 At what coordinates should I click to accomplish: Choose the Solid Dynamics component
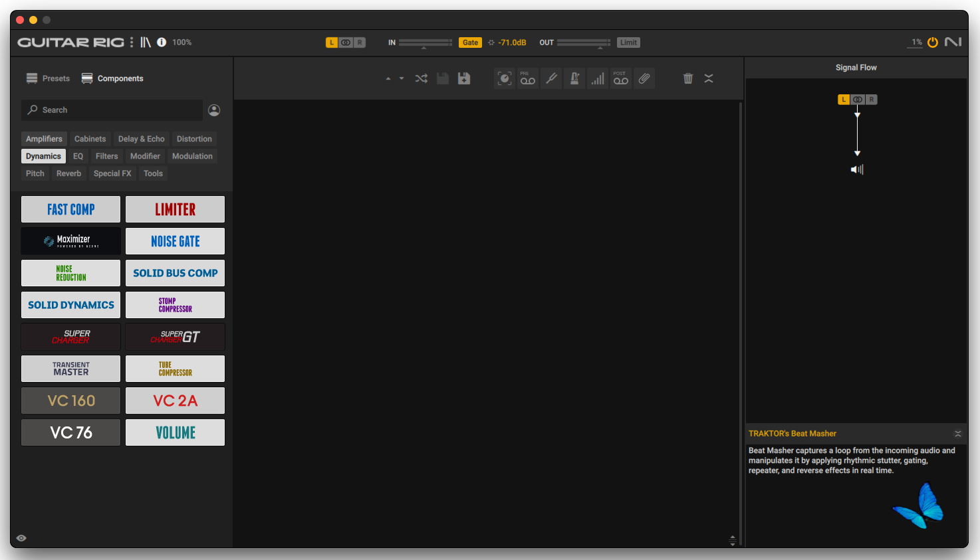pyautogui.click(x=71, y=305)
